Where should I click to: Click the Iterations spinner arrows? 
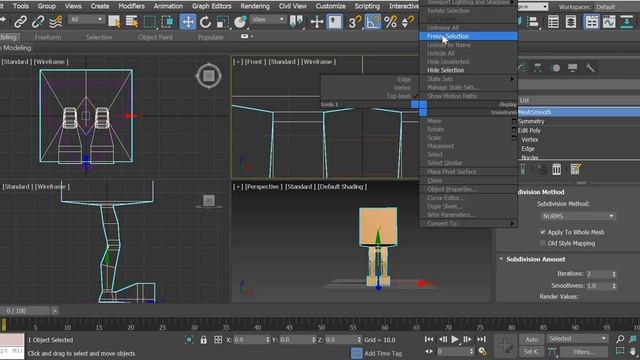[x=614, y=274]
